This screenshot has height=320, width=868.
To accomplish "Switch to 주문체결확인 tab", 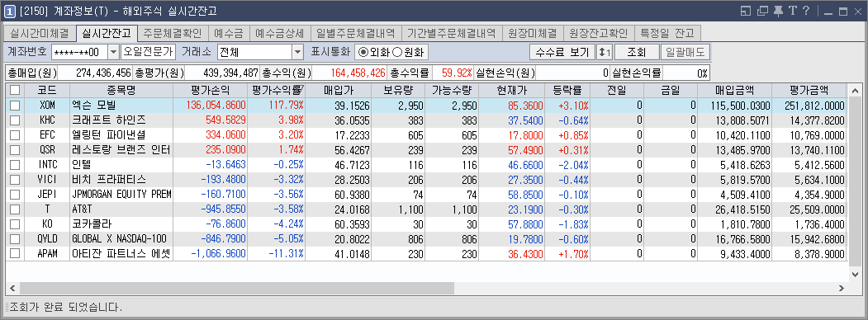I will click(173, 33).
